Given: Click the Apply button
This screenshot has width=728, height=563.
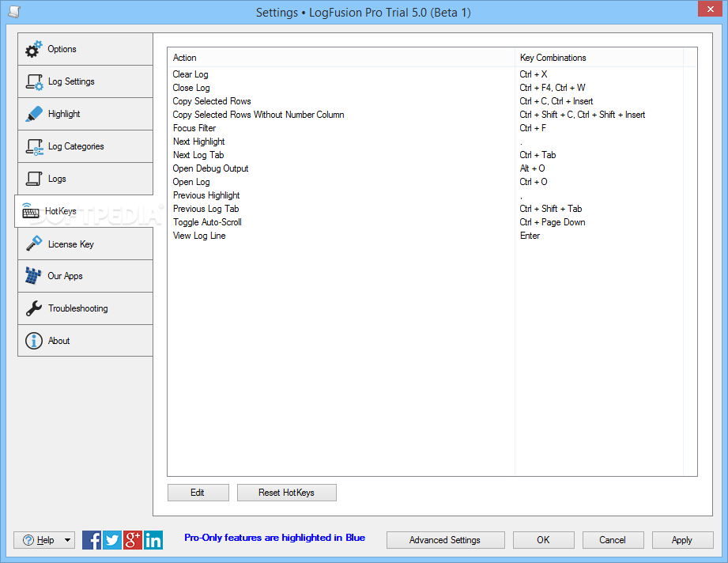Looking at the screenshot, I should click(x=682, y=540).
